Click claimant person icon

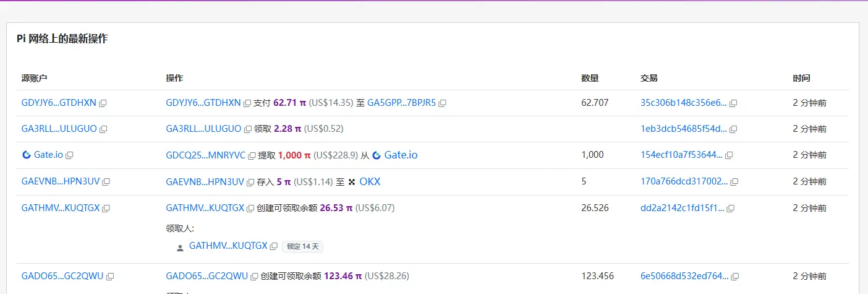click(180, 247)
